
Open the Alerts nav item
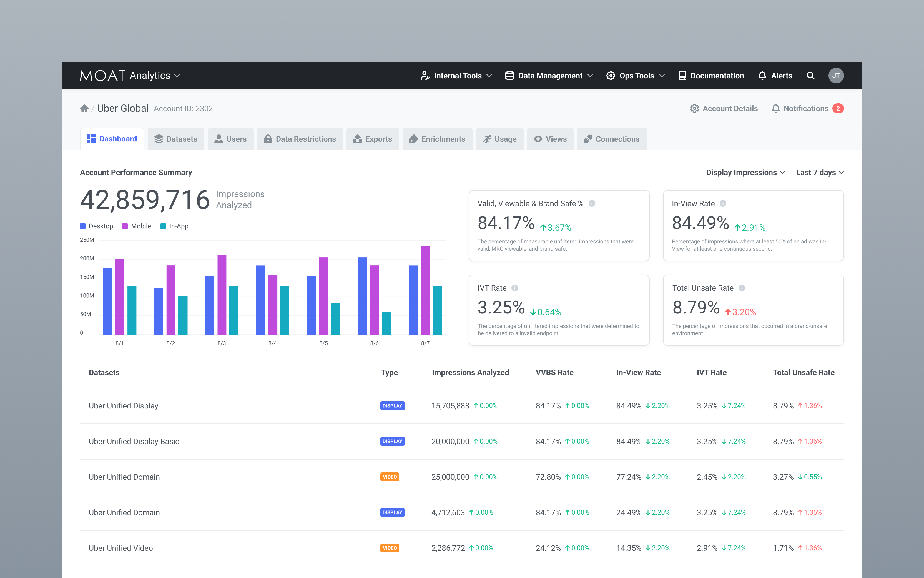pyautogui.click(x=775, y=76)
